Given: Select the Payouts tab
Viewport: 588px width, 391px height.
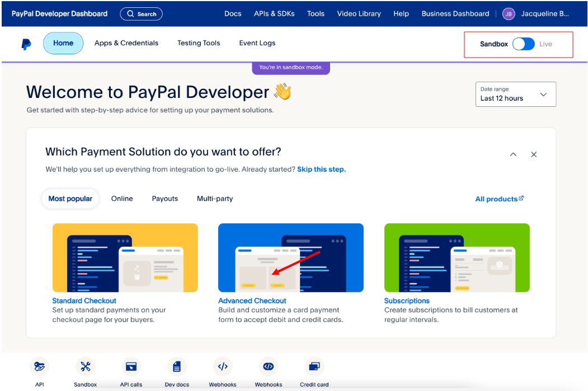Looking at the screenshot, I should point(165,199).
